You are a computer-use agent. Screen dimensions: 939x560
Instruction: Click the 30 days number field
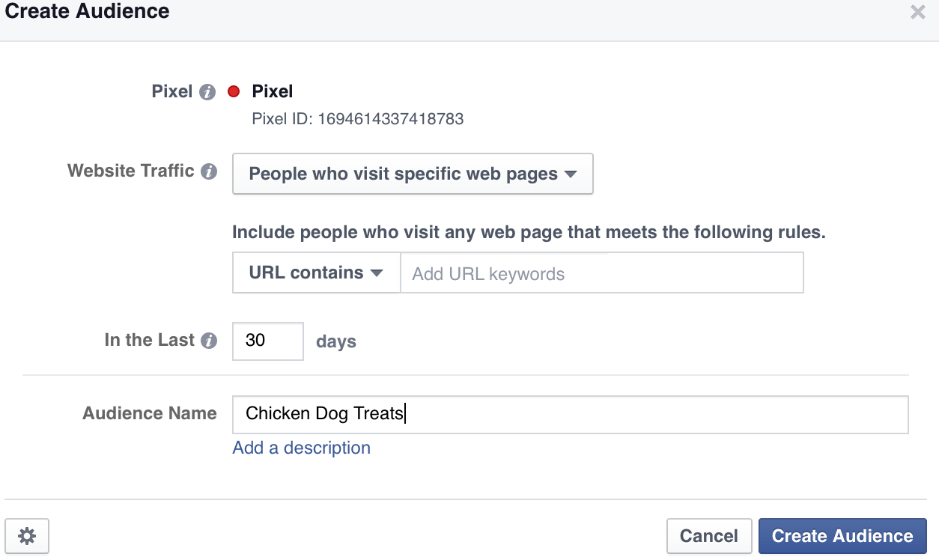pos(268,341)
